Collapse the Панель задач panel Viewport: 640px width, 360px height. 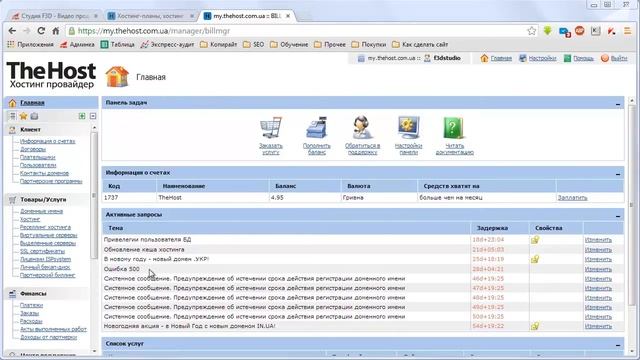point(618,104)
